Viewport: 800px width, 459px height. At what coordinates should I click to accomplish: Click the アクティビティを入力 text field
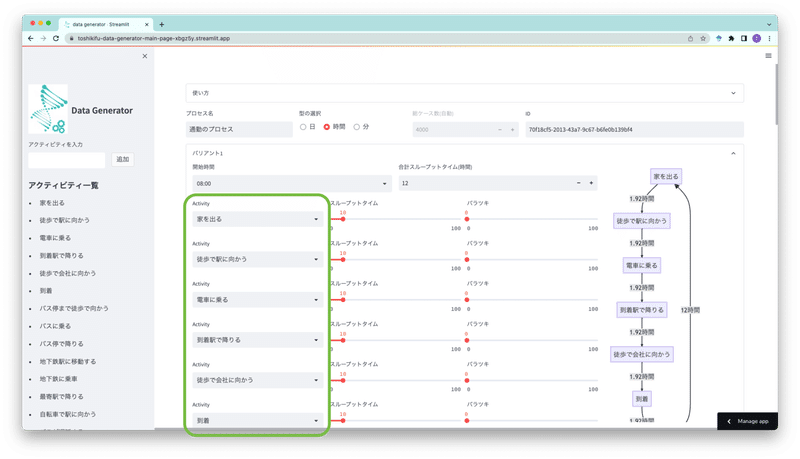point(67,160)
